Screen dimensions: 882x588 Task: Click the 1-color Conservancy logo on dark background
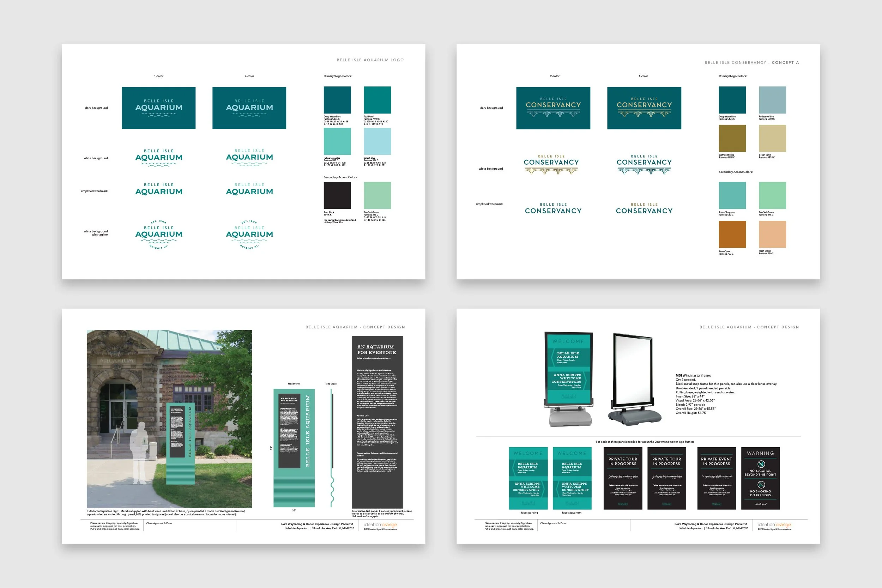click(644, 108)
